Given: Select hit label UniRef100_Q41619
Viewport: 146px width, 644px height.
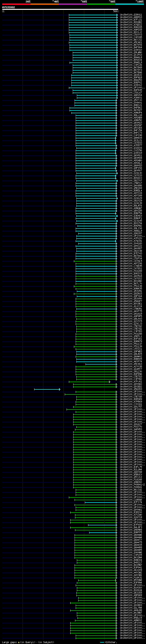Looking at the screenshot, I should (x=131, y=314).
